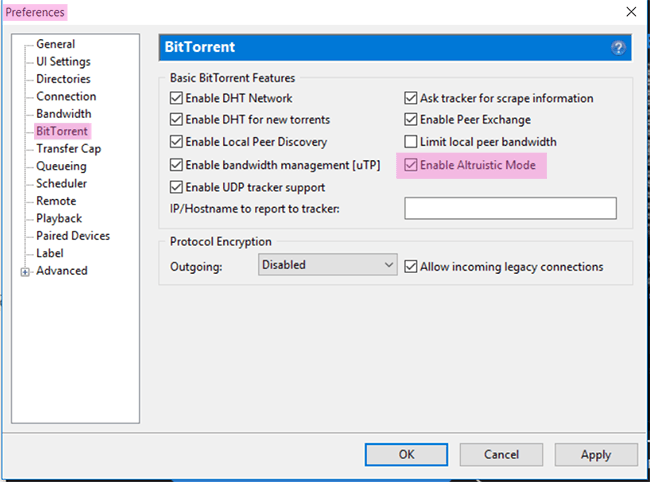Click the help question mark icon
The height and width of the screenshot is (482, 650).
pos(618,48)
